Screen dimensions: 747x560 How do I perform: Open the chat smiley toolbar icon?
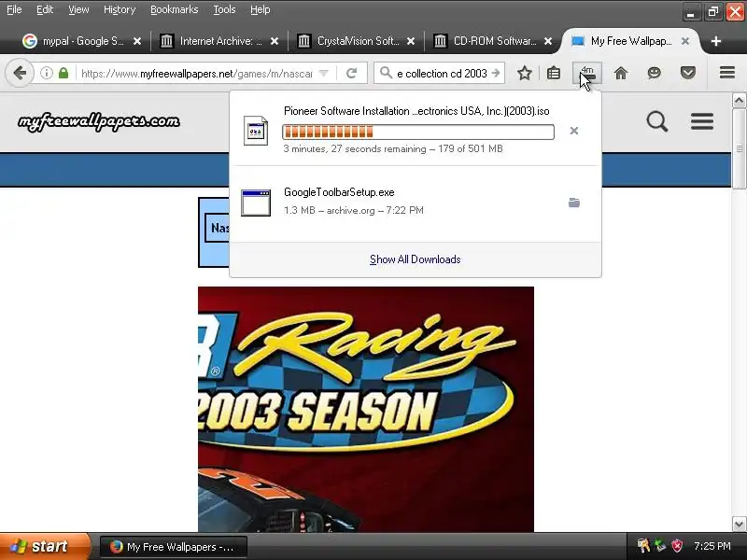[655, 73]
